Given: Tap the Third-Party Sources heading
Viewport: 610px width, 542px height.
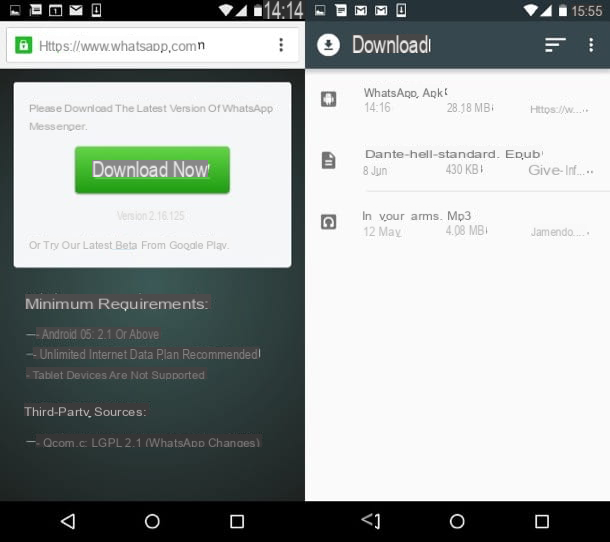Looking at the screenshot, I should 85,412.
